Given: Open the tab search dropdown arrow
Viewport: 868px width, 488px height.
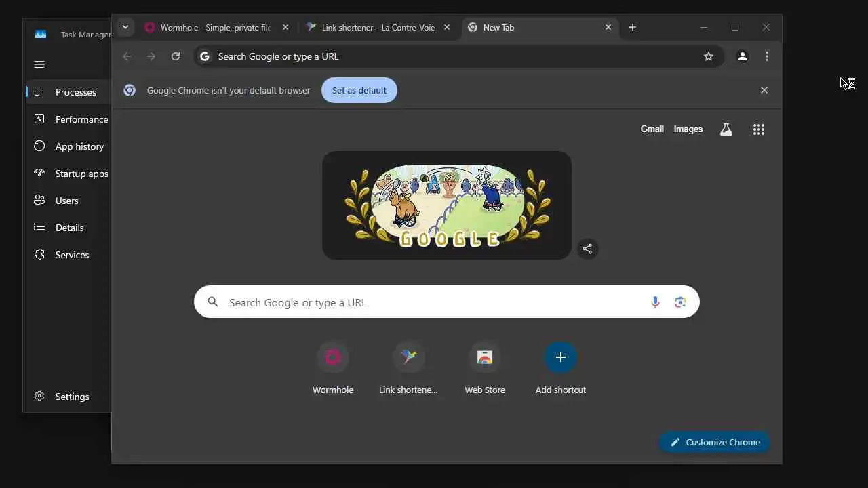Looking at the screenshot, I should click(x=125, y=27).
